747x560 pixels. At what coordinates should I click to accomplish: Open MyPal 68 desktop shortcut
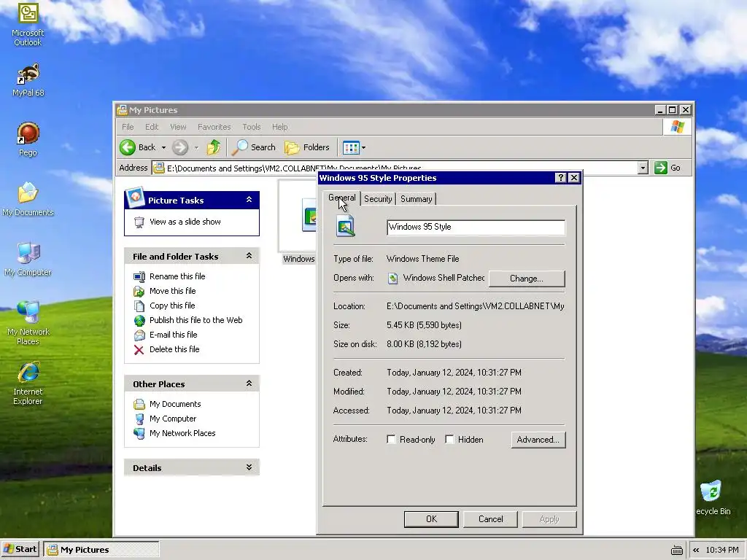(28, 80)
